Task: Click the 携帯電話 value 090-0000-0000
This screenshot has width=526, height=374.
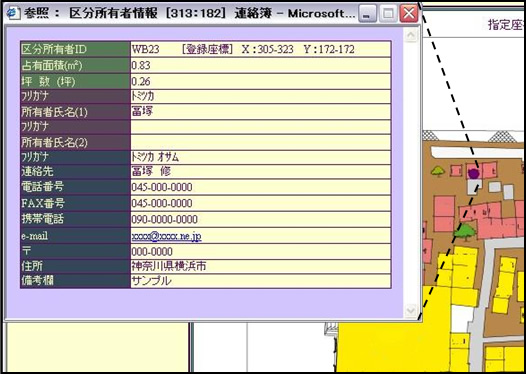Action: pyautogui.click(x=164, y=219)
